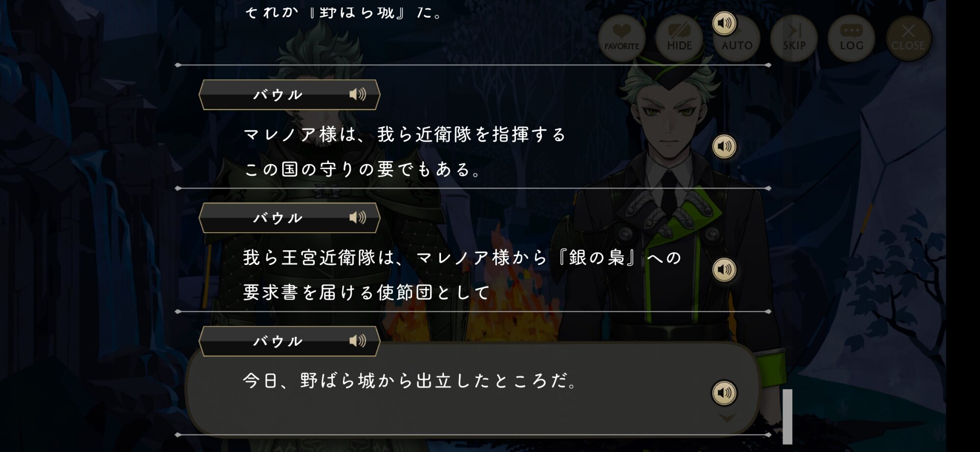Select the third バウル name plate
The height and width of the screenshot is (452, 980).
click(290, 341)
